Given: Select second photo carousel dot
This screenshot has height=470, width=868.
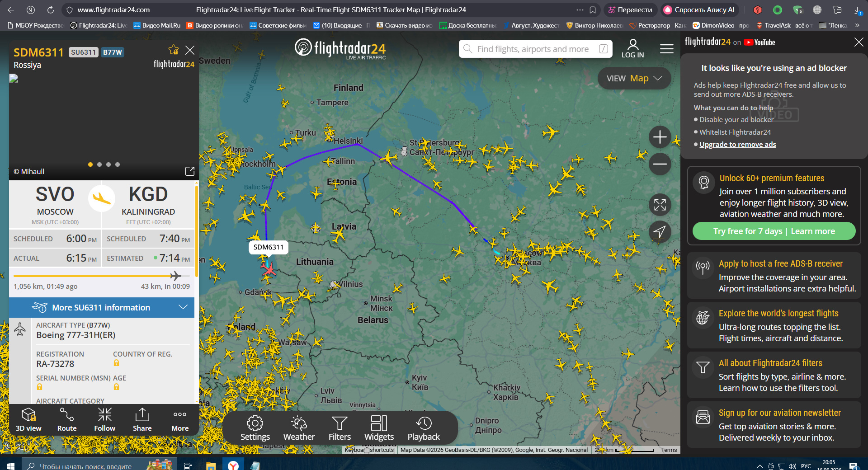Looking at the screenshot, I should coord(99,164).
